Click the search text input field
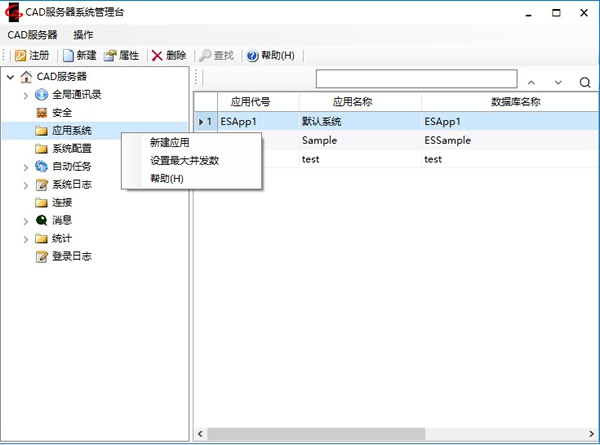Viewport: 600px width, 445px height. click(x=416, y=80)
